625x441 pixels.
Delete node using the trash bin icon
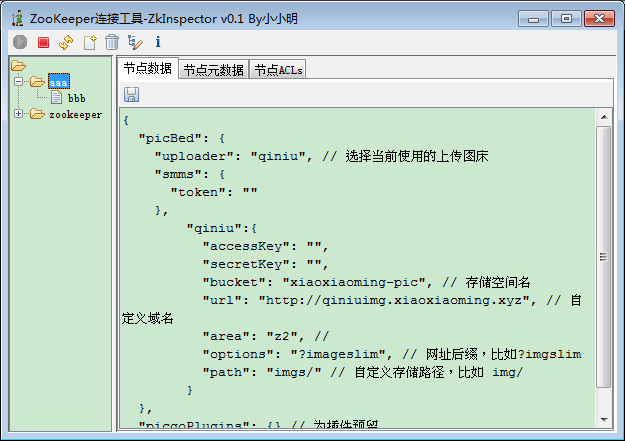[112, 42]
